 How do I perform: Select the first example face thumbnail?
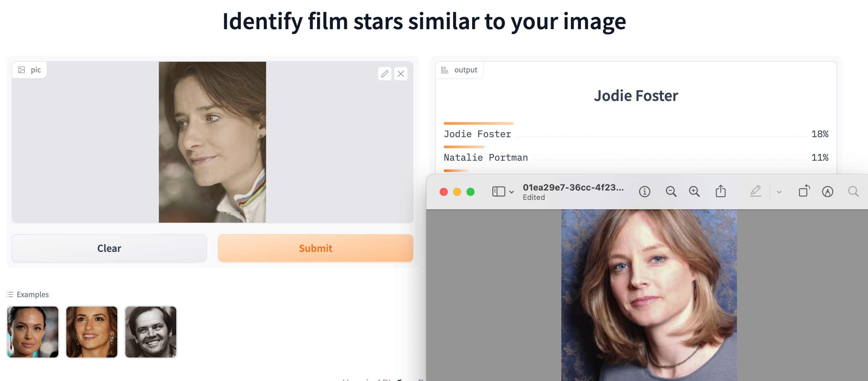[x=33, y=332]
